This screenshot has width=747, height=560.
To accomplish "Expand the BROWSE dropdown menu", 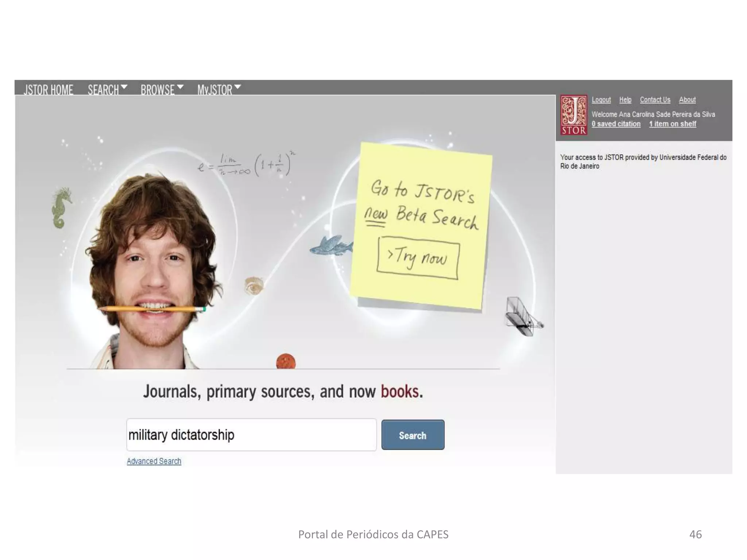I will point(162,89).
